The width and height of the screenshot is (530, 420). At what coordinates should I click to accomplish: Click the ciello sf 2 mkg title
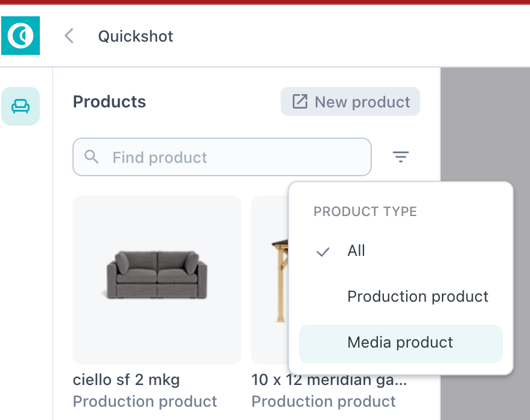pyautogui.click(x=126, y=380)
